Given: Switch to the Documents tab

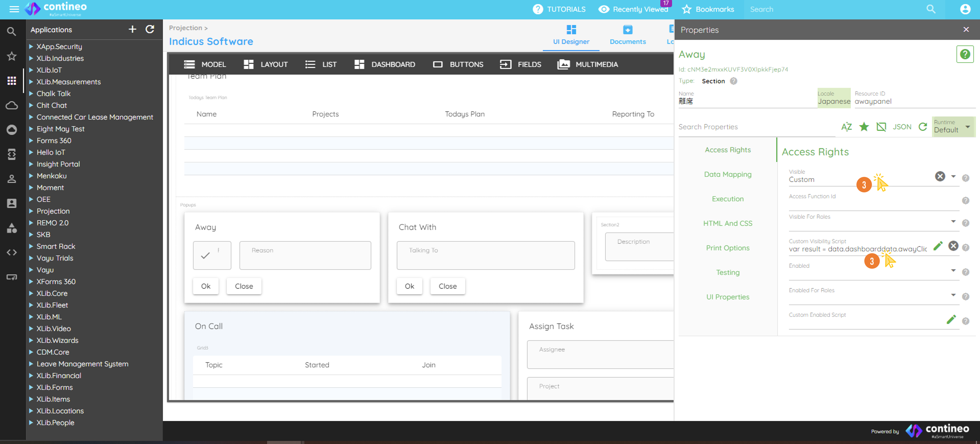Looking at the screenshot, I should pyautogui.click(x=627, y=35).
